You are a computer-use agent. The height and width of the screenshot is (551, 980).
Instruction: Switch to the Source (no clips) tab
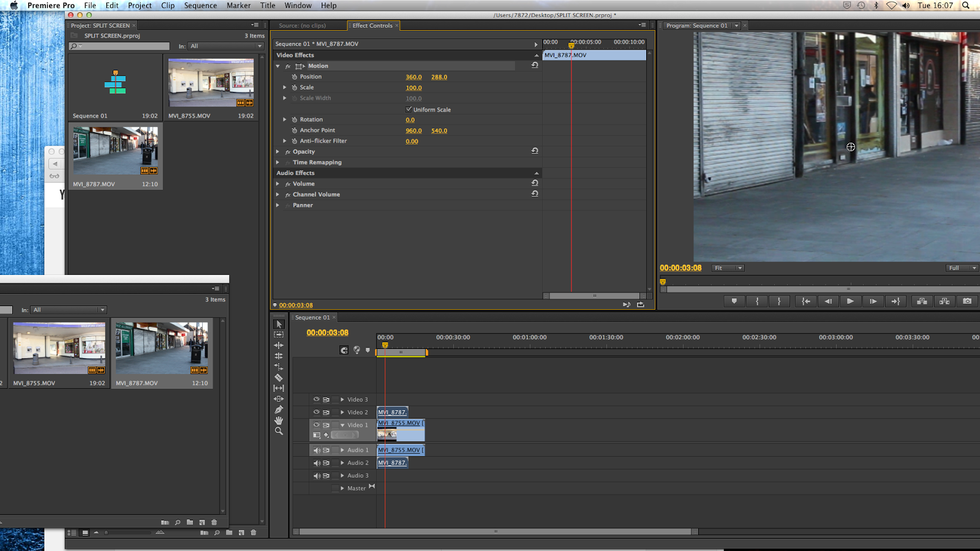click(302, 26)
